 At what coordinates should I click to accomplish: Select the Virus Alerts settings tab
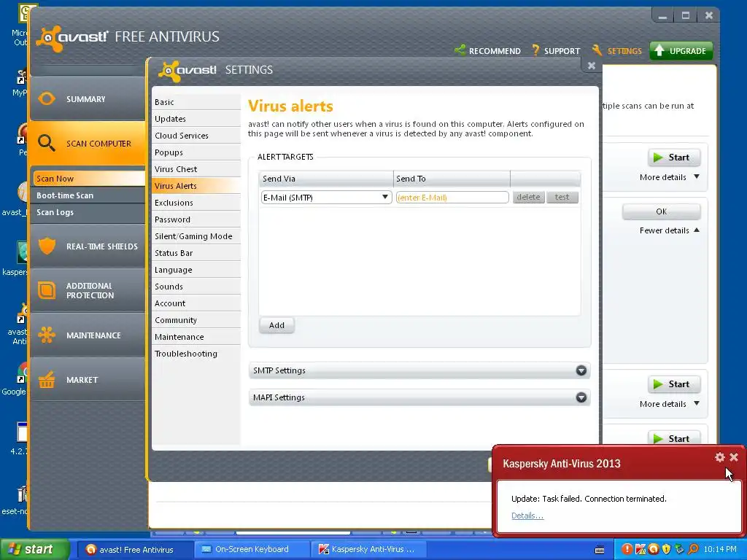[196, 186]
